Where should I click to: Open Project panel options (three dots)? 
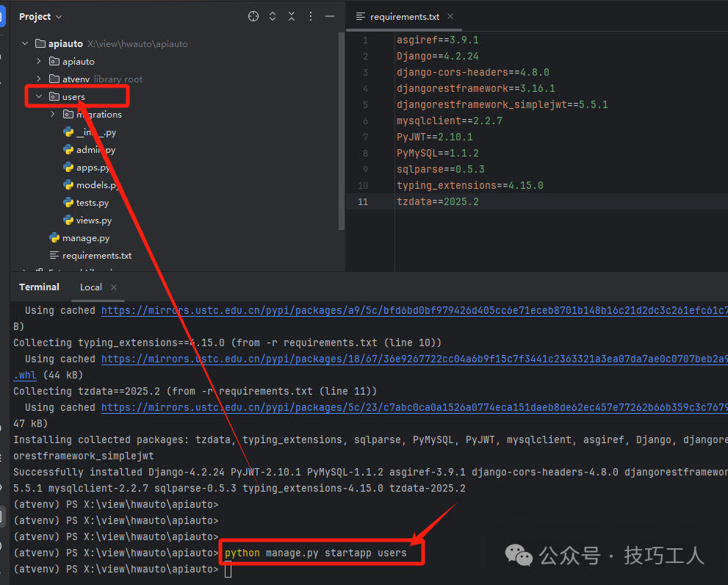pos(311,16)
